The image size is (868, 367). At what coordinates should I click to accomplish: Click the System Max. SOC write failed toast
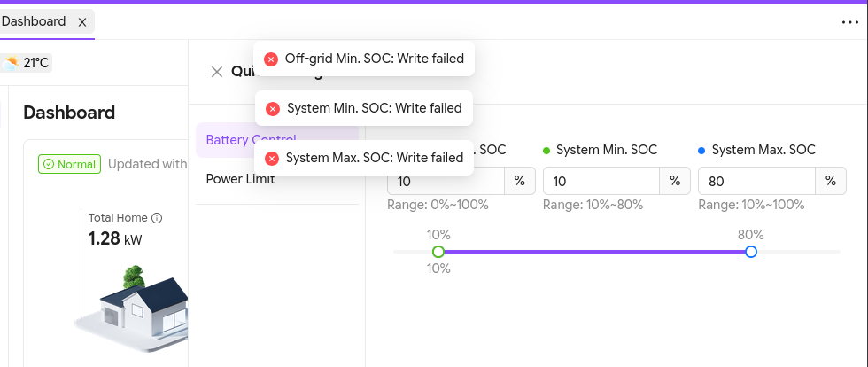364,158
